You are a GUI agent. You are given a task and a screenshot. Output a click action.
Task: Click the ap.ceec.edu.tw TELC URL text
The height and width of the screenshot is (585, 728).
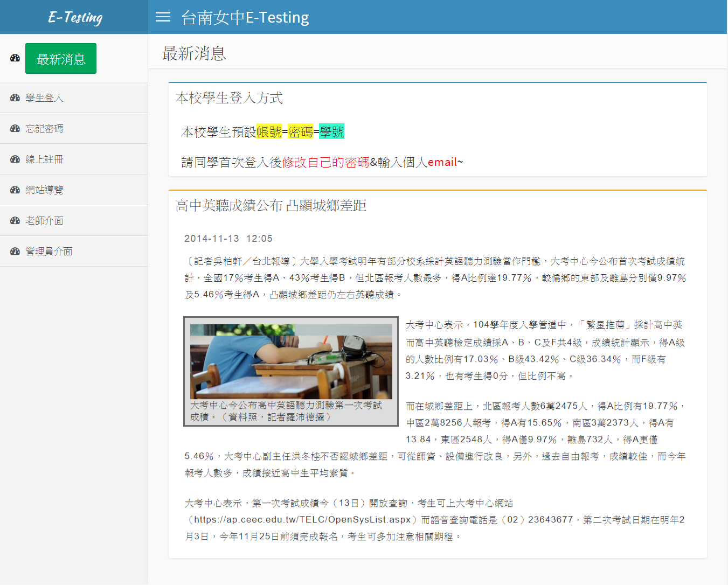point(303,520)
